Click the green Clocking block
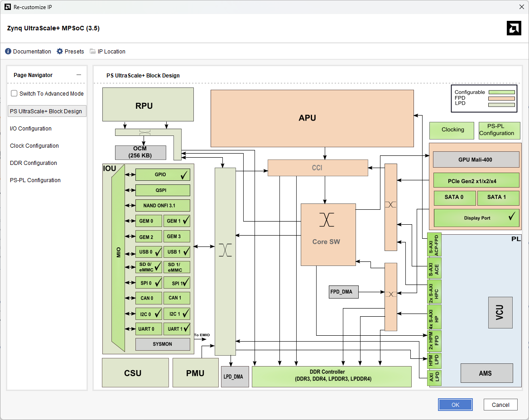Screen dimensions: 529x420 (x=452, y=130)
